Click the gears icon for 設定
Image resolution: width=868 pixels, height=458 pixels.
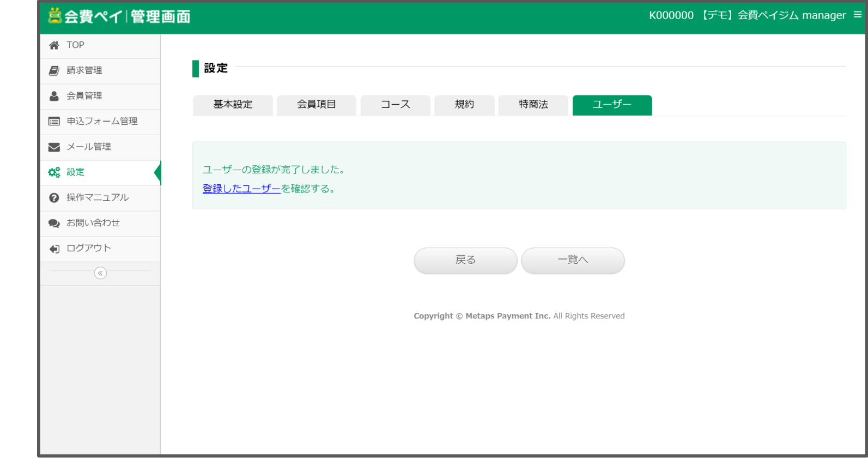pos(54,172)
